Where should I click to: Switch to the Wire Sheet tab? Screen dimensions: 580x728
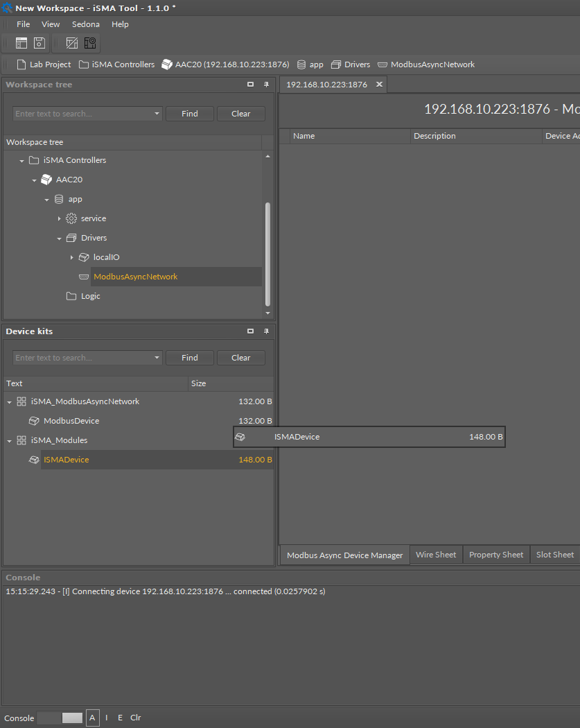click(x=436, y=555)
